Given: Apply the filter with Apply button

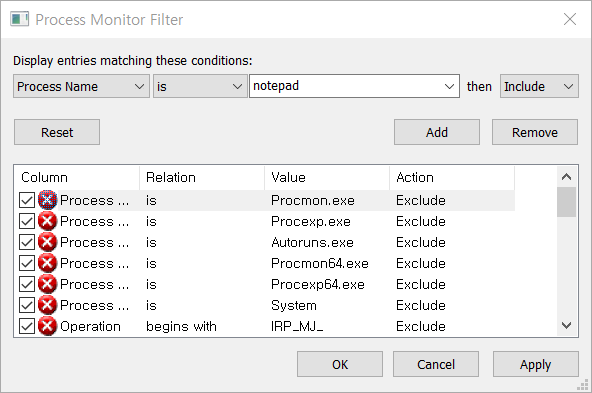Looking at the screenshot, I should tap(535, 364).
